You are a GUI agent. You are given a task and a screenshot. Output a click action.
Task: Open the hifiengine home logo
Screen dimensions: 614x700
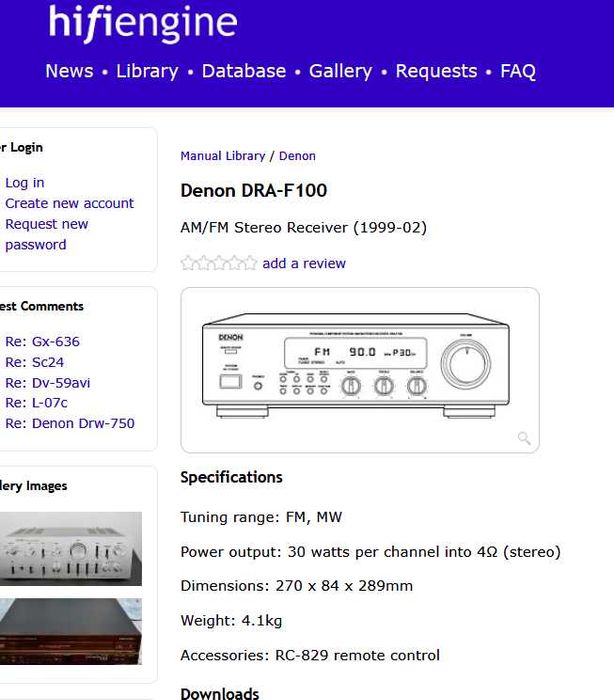(143, 22)
